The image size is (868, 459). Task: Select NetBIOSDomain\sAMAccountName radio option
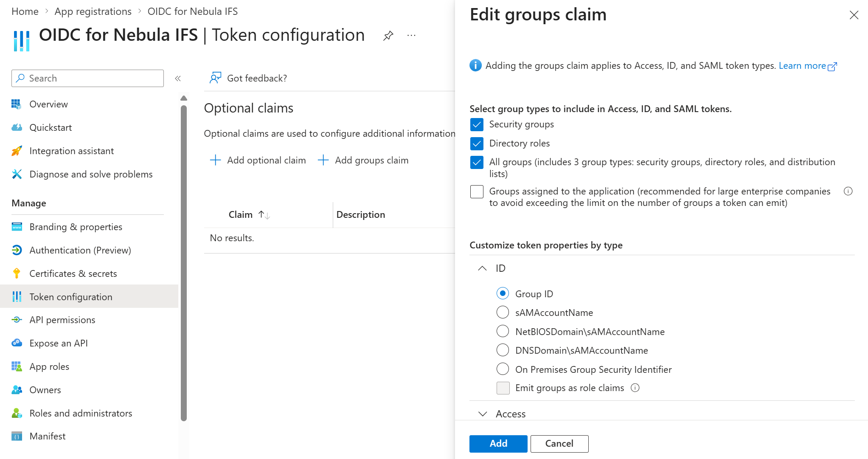503,331
